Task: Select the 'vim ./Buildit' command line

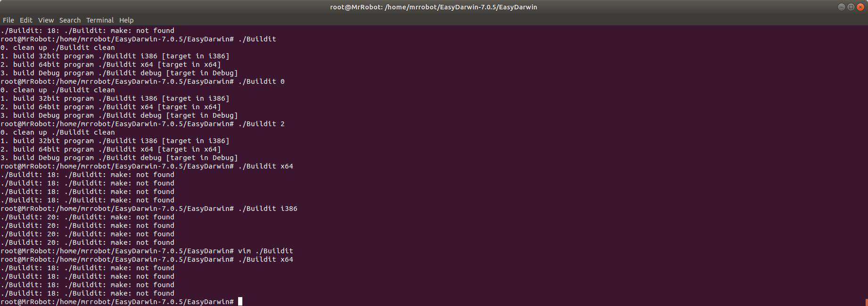Action: click(265, 250)
